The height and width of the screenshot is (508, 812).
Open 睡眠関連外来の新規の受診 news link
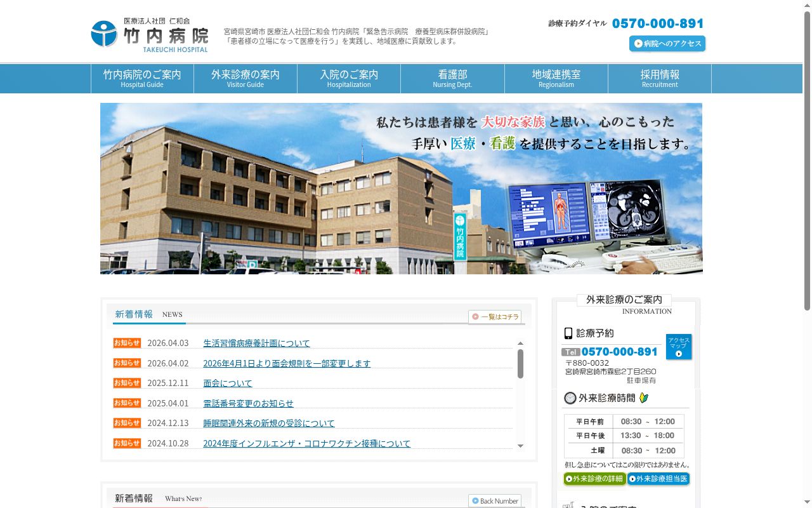tap(269, 423)
